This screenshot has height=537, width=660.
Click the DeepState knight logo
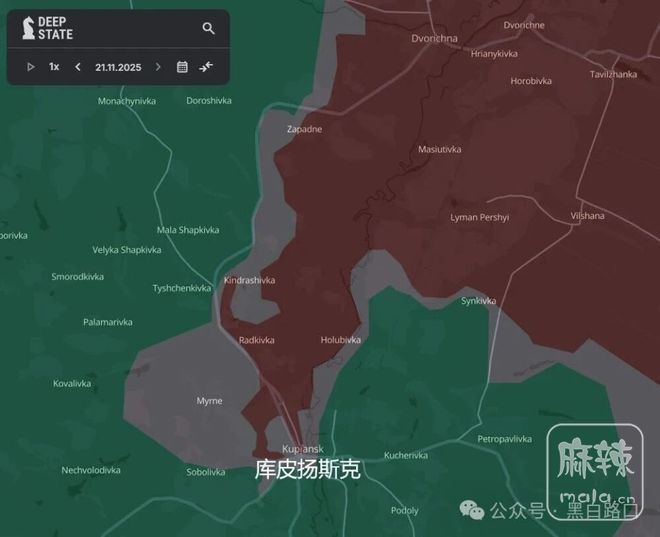(x=29, y=28)
